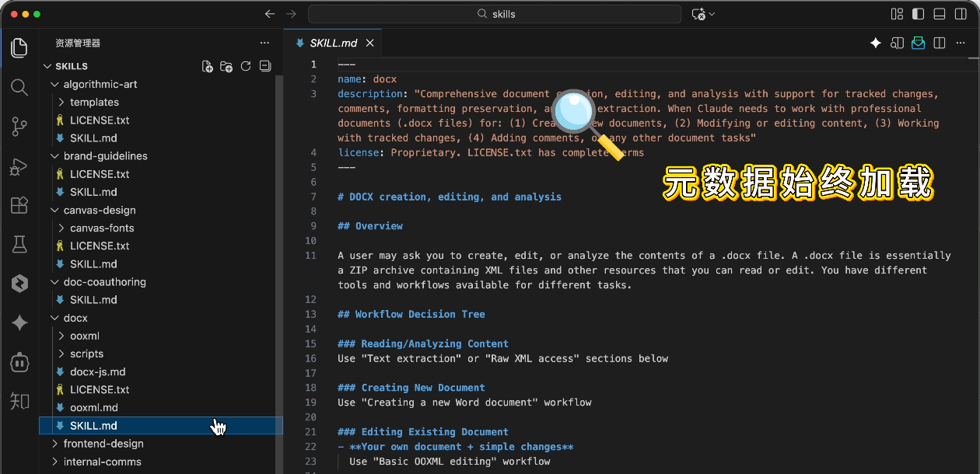Collapse all folders in explorer
The image size is (980, 474).
[265, 66]
